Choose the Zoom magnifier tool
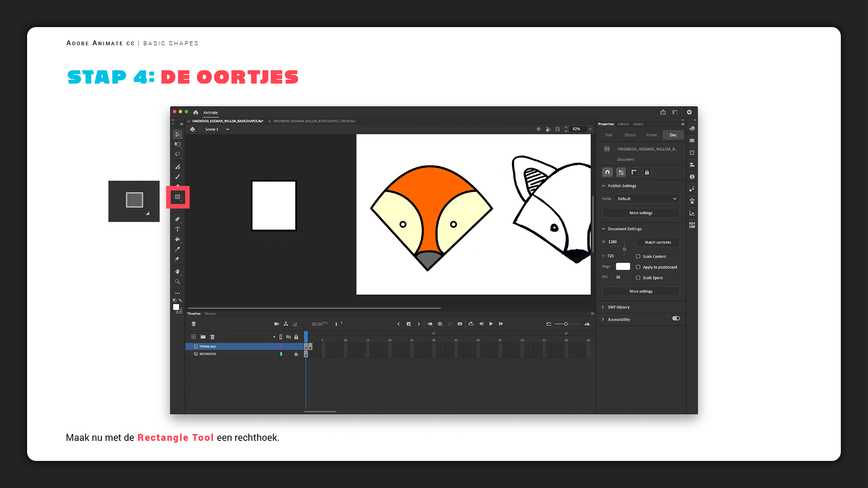The image size is (868, 488). click(177, 282)
